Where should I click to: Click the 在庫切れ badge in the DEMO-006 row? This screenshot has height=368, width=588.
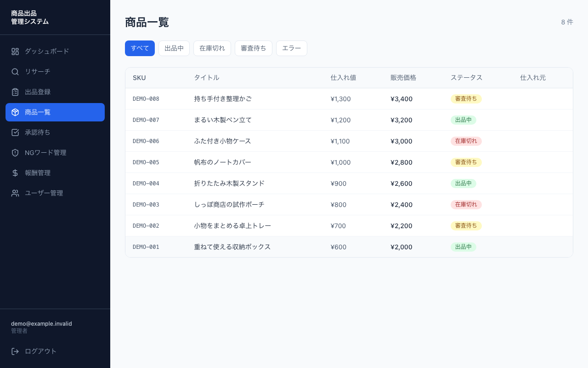pyautogui.click(x=466, y=141)
